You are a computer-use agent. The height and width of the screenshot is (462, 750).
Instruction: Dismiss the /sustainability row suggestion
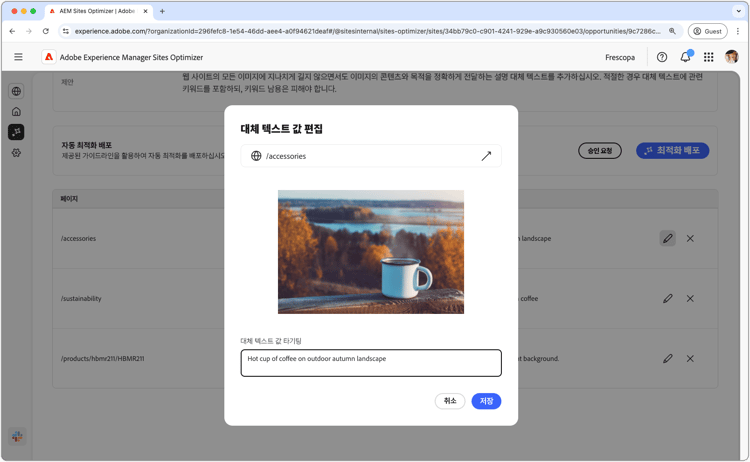pos(690,298)
